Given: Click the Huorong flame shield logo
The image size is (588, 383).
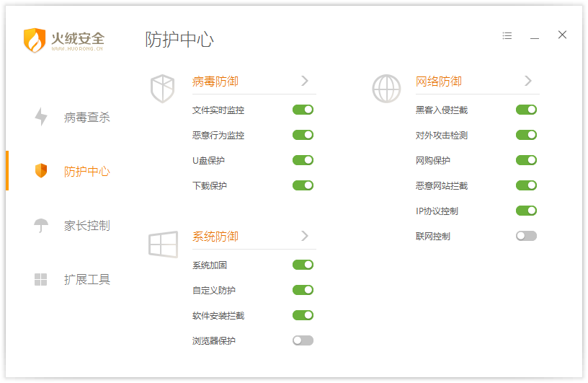Looking at the screenshot, I should coord(35,40).
